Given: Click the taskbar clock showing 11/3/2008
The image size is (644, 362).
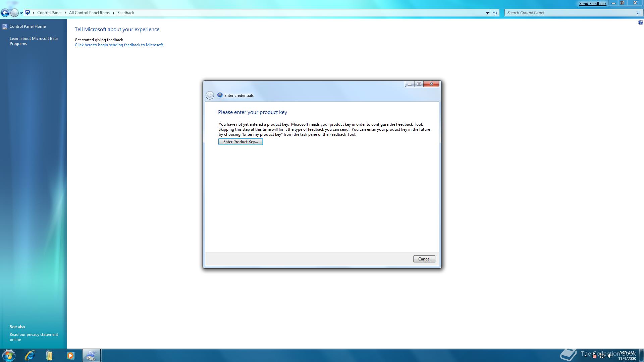Looking at the screenshot, I should (x=627, y=356).
